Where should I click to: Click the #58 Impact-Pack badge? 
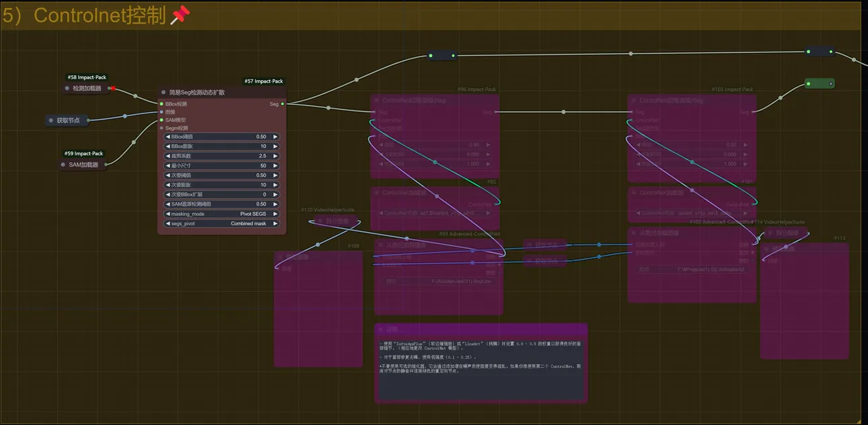pos(87,77)
